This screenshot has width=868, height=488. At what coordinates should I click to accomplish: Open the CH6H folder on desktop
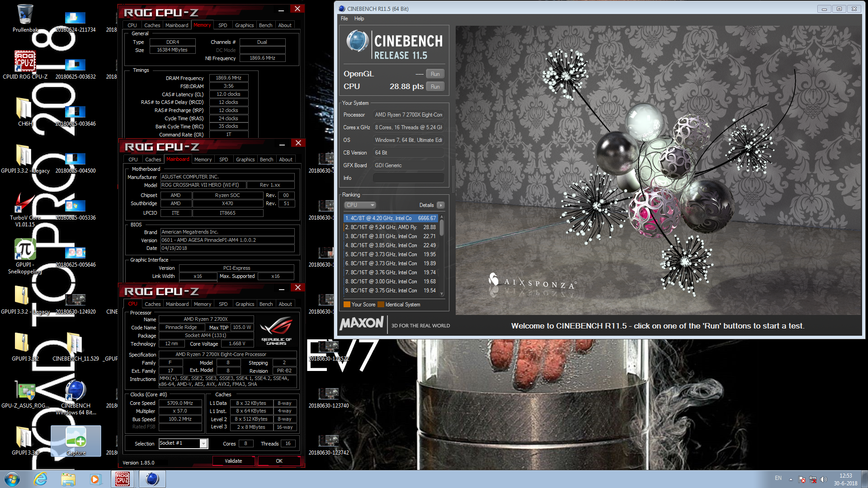pos(25,112)
